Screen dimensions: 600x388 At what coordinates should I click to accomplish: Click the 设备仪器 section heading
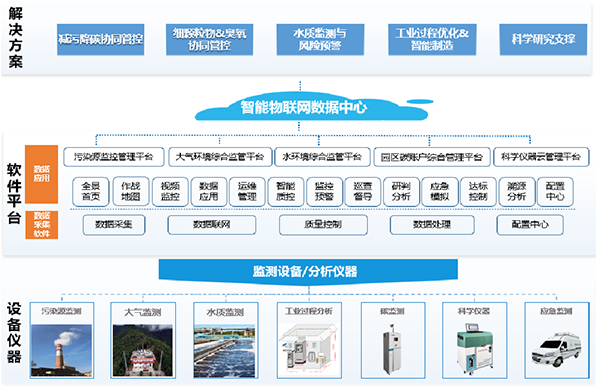[14, 333]
